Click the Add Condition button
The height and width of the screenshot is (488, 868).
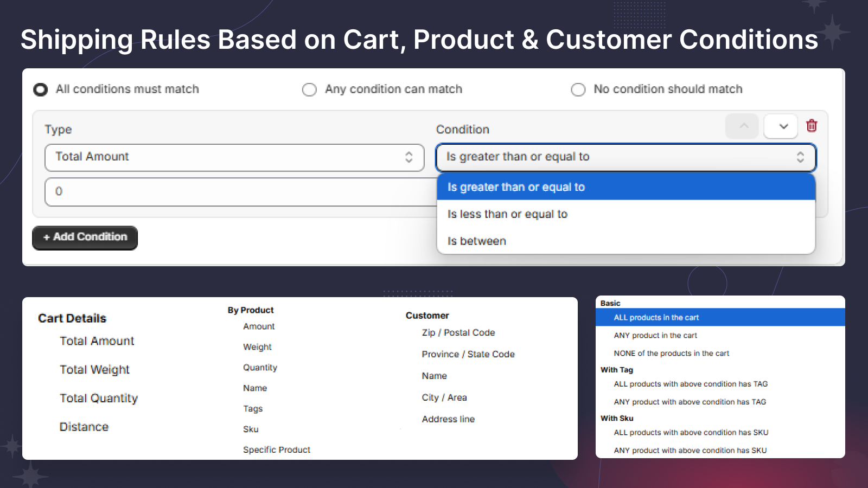click(85, 237)
